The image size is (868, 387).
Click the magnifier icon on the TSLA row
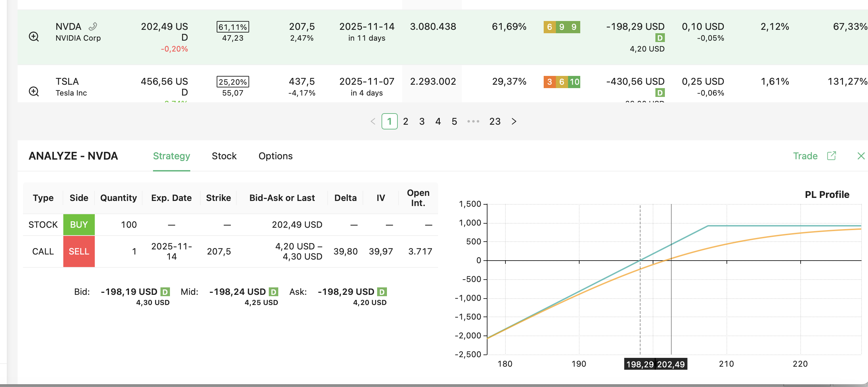(x=34, y=91)
